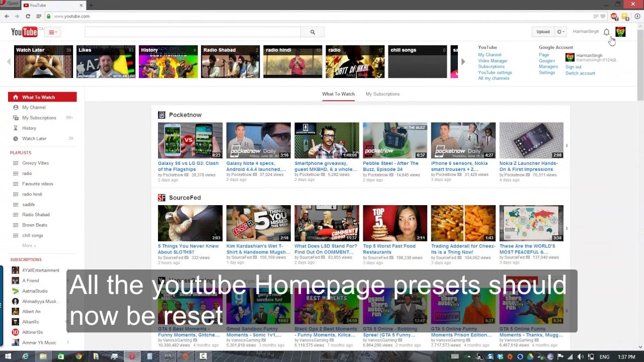Click the playlist carousel left arrow
This screenshot has height=362, width=644.
9,62
